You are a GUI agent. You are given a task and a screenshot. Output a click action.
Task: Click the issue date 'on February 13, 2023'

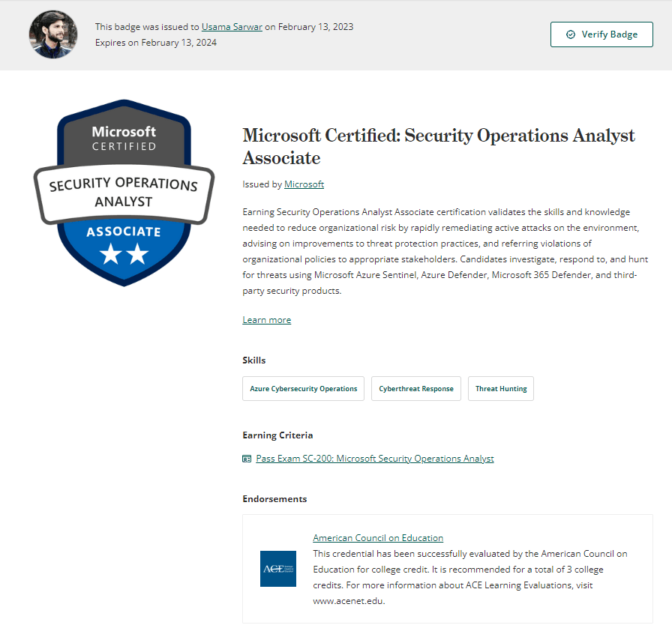pyautogui.click(x=309, y=26)
